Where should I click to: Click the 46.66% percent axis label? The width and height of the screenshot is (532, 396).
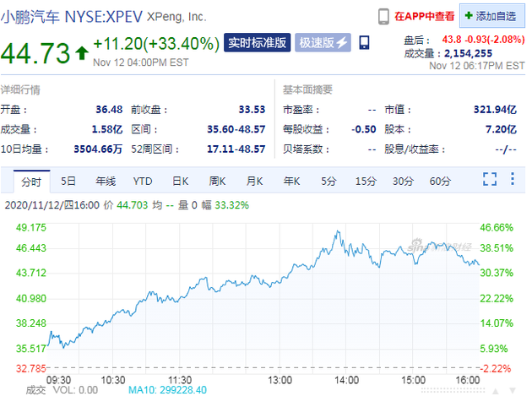coord(497,228)
